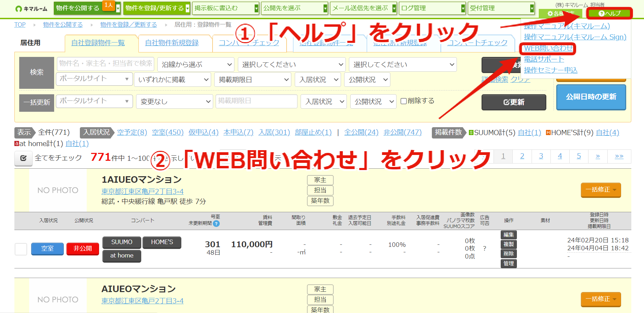Open the いずれかに掲載 select box
The width and height of the screenshot is (644, 313).
[173, 80]
